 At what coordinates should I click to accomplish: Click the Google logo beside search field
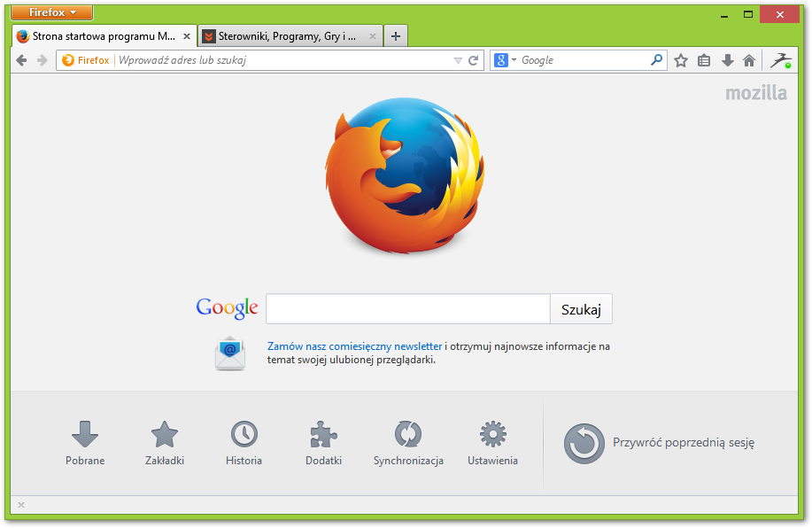click(227, 307)
